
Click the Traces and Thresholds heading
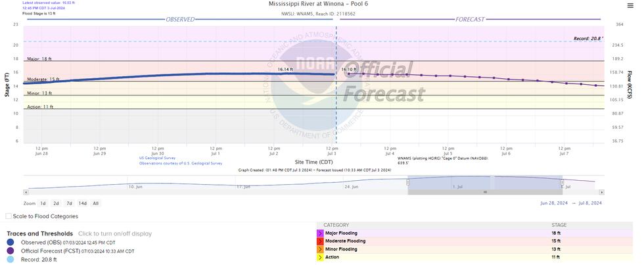coord(40,233)
